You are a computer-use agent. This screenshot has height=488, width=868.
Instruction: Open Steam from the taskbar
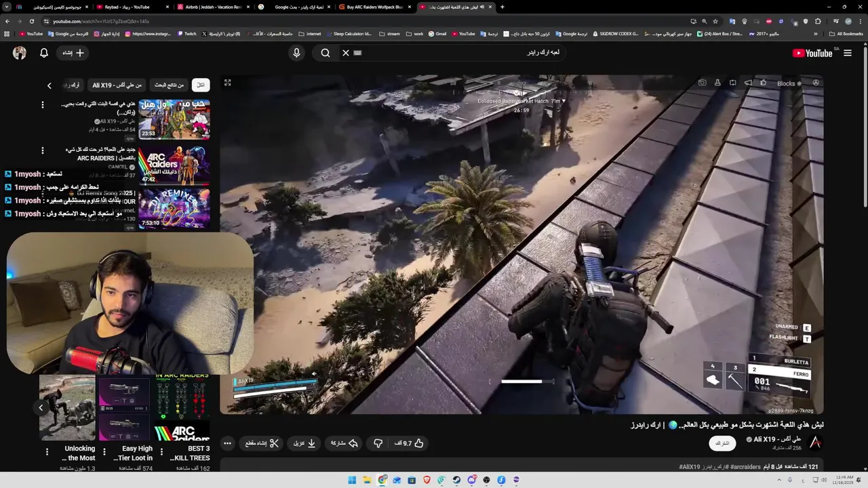[456, 480]
